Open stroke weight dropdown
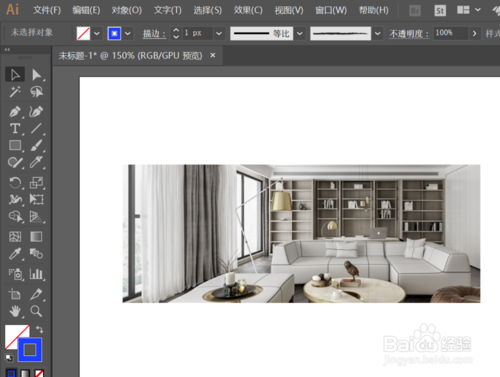Image resolution: width=500 pixels, height=377 pixels. [x=219, y=33]
